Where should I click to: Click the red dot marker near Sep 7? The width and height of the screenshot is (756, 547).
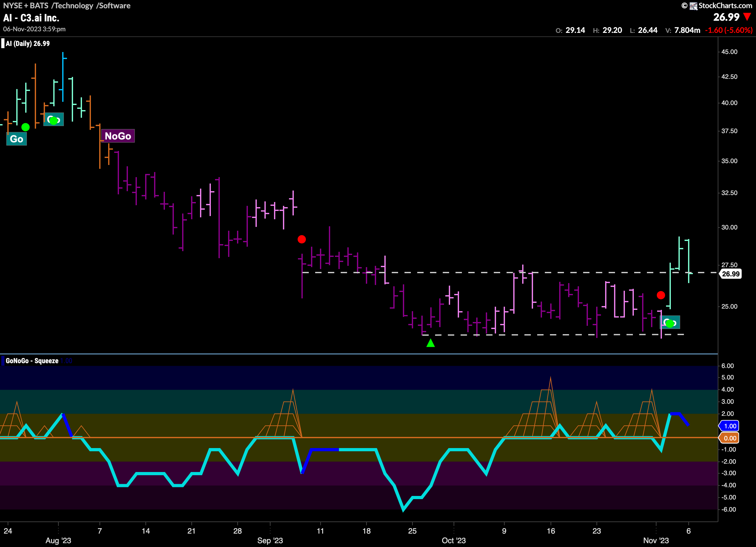302,239
